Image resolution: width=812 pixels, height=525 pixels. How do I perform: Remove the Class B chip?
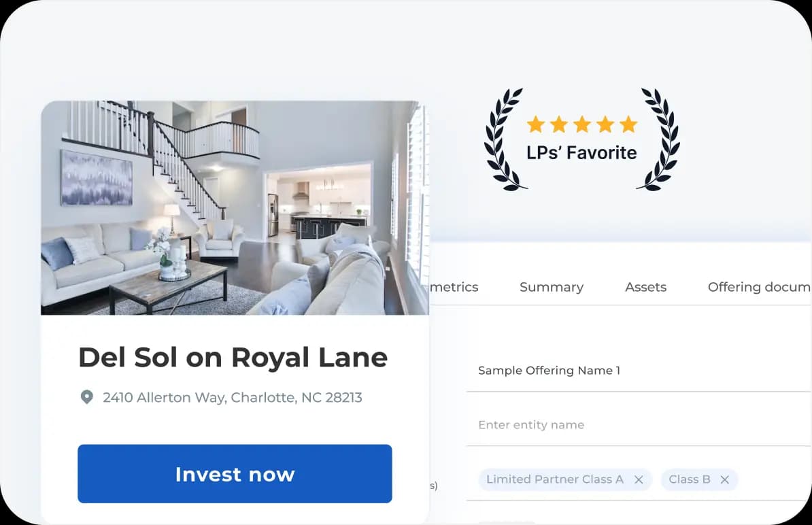tap(725, 479)
